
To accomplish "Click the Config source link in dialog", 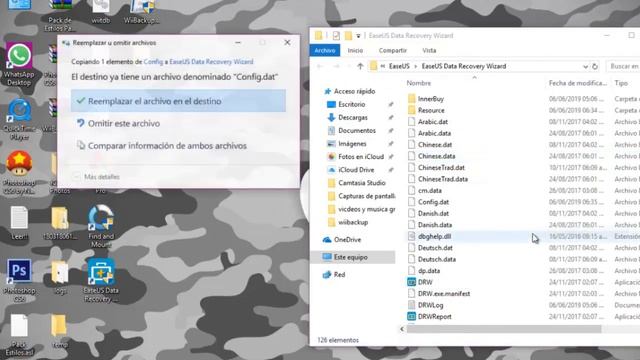I will point(153,62).
